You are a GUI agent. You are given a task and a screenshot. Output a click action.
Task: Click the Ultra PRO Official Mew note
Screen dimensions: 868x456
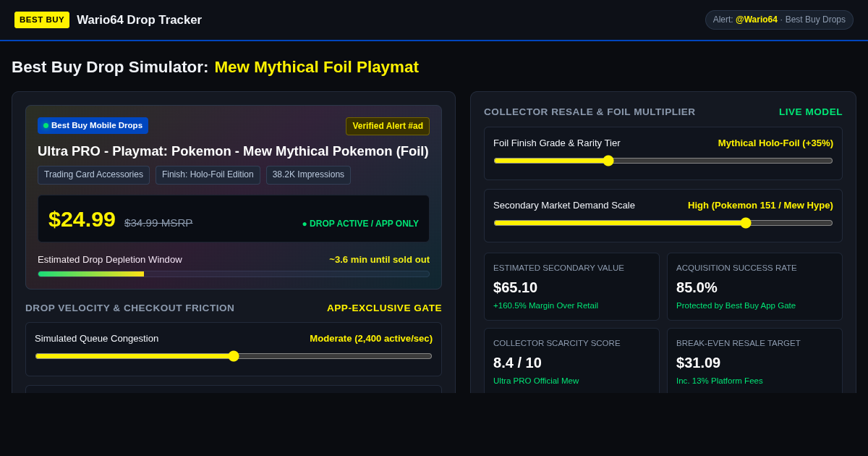536,381
